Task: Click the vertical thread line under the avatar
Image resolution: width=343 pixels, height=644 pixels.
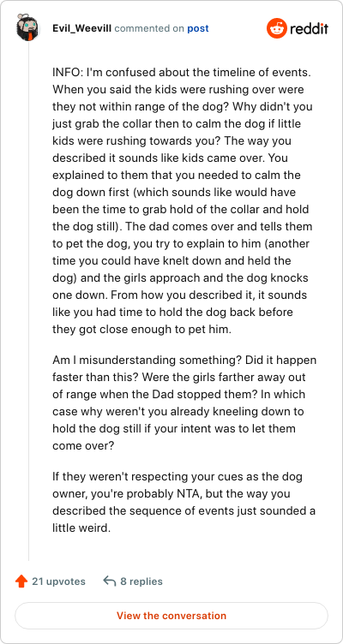Action: click(x=28, y=301)
